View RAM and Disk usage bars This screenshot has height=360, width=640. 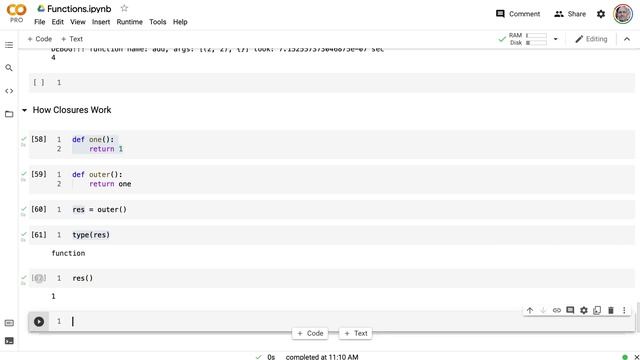[528, 39]
